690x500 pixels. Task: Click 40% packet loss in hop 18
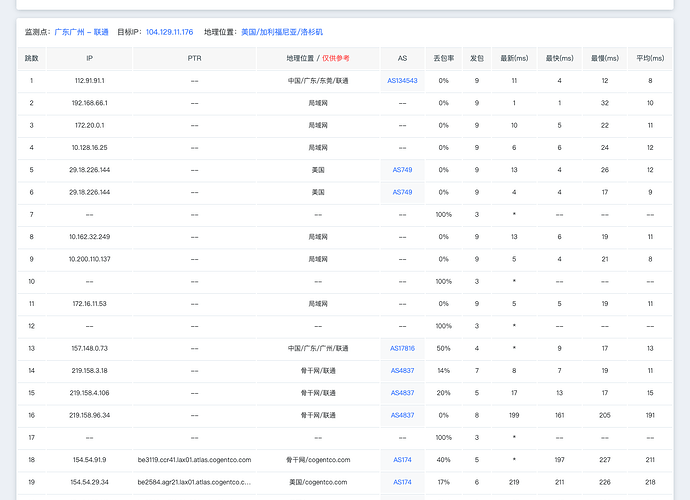tap(444, 460)
